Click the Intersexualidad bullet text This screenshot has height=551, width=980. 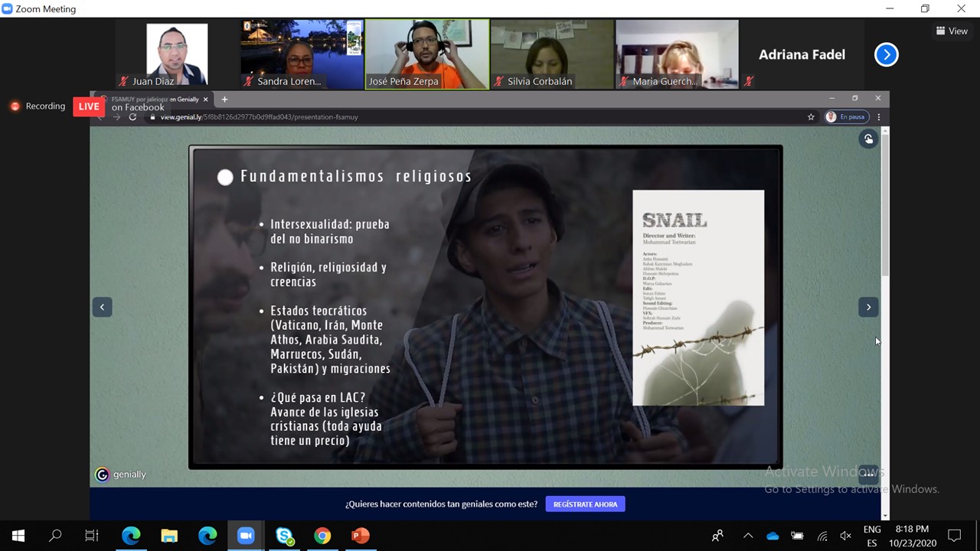point(330,231)
